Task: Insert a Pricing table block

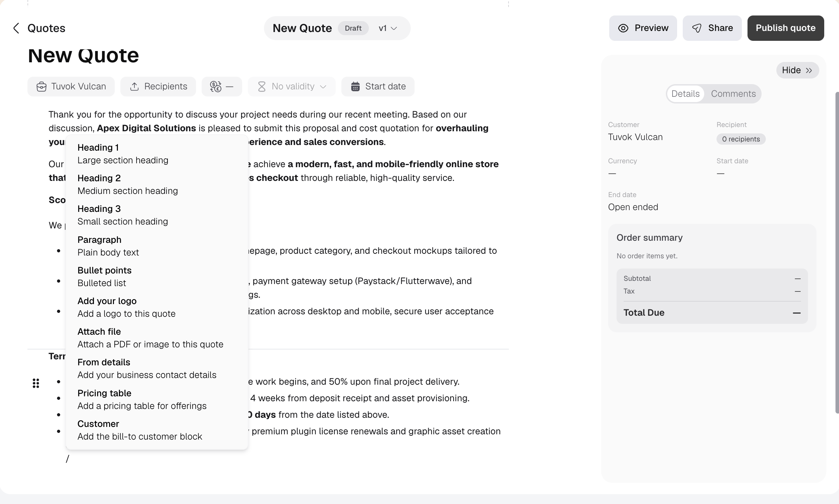Action: tap(157, 399)
